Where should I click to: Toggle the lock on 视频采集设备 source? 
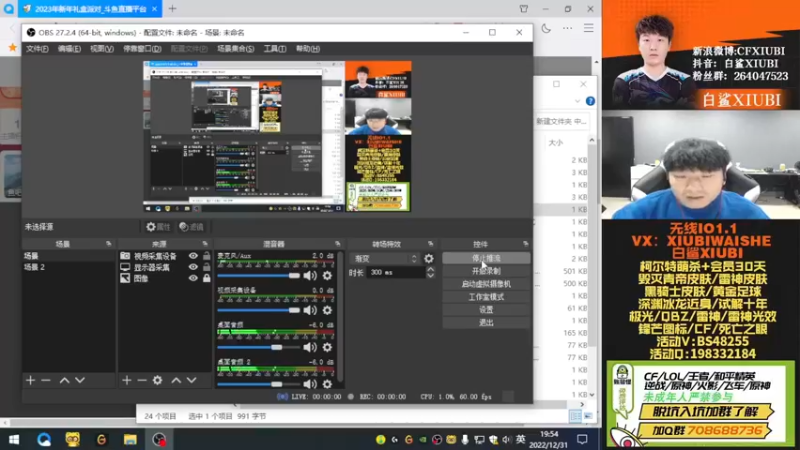(207, 256)
